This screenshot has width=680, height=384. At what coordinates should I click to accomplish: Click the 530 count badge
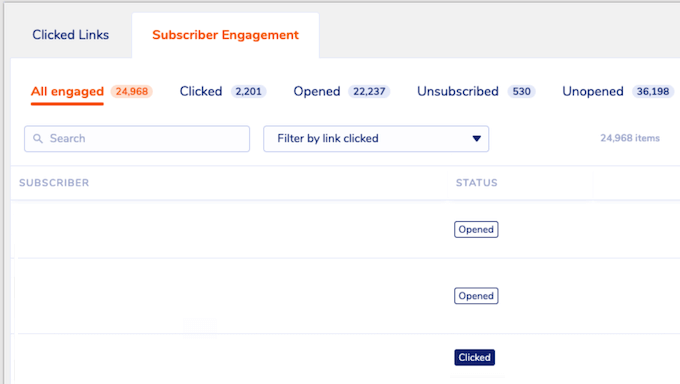tap(521, 92)
